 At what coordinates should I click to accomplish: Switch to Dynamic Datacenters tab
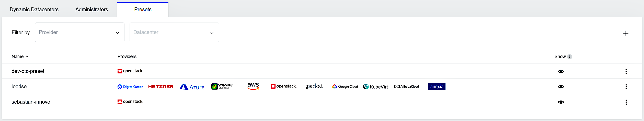(34, 9)
